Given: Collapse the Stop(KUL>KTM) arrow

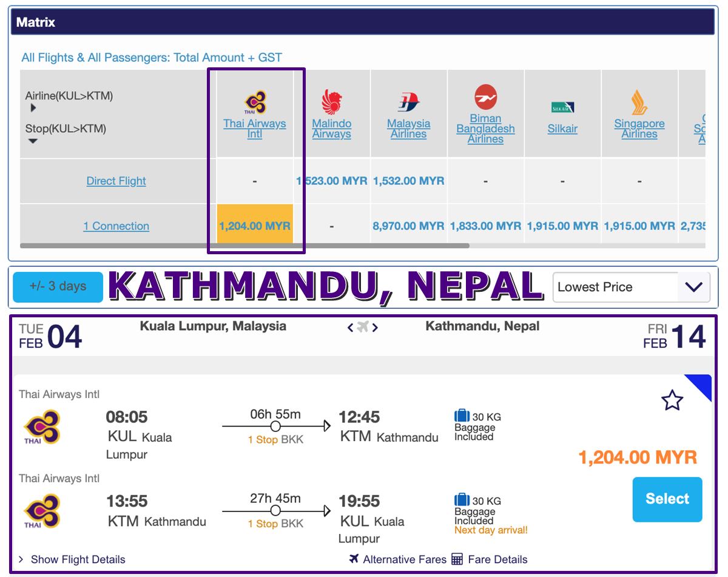Looking at the screenshot, I should click(33, 141).
